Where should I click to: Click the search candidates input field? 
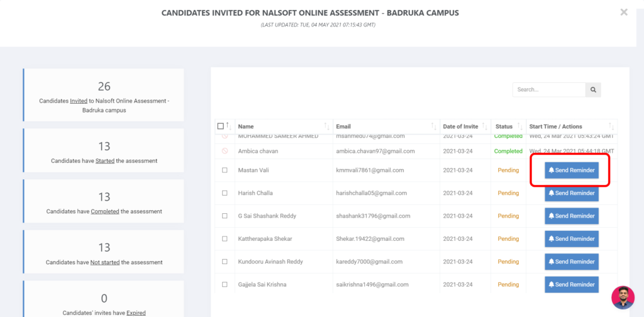(549, 89)
